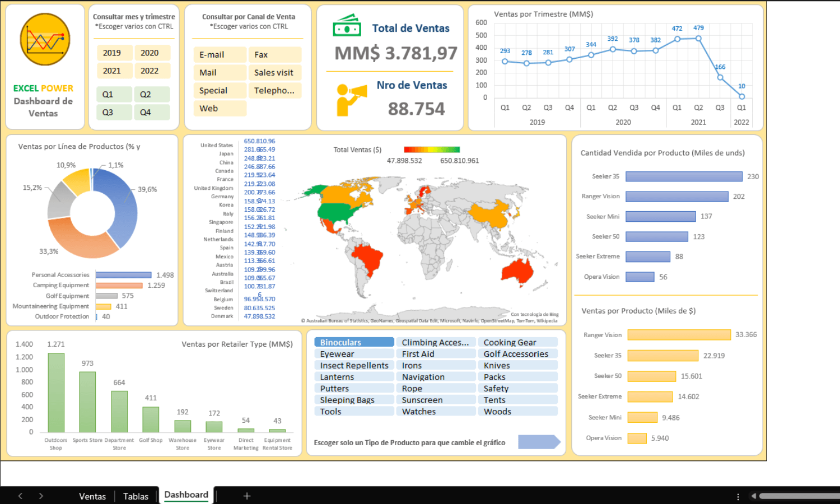The height and width of the screenshot is (504, 840).
Task: Toggle the Web channel filter
Action: (x=220, y=108)
